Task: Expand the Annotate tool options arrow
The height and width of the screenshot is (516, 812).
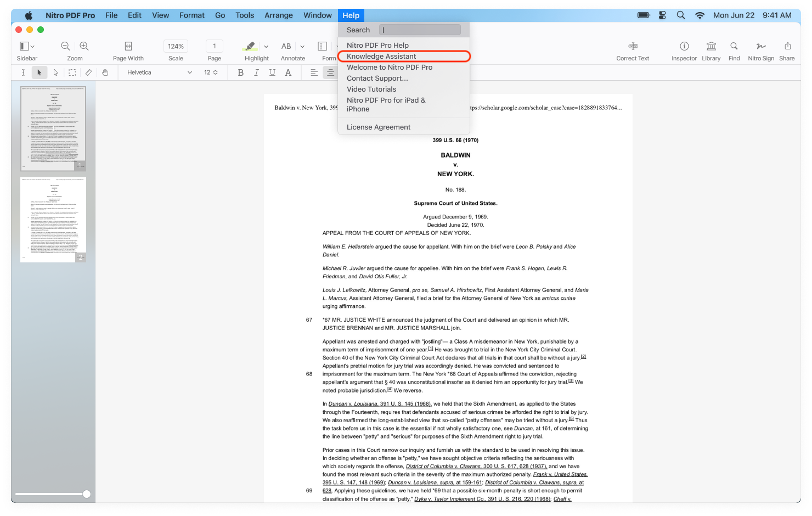Action: (302, 47)
